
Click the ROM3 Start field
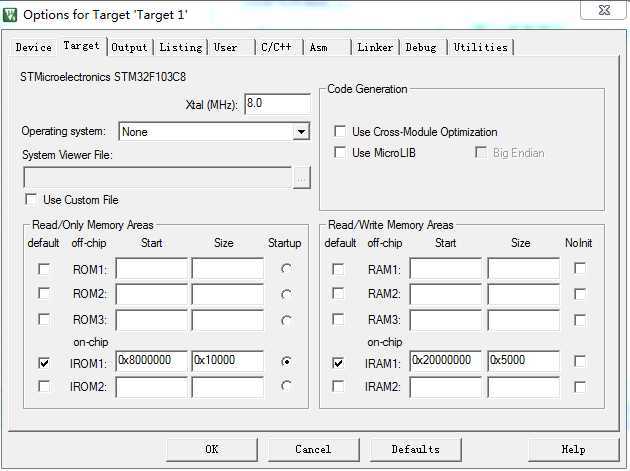pos(151,320)
